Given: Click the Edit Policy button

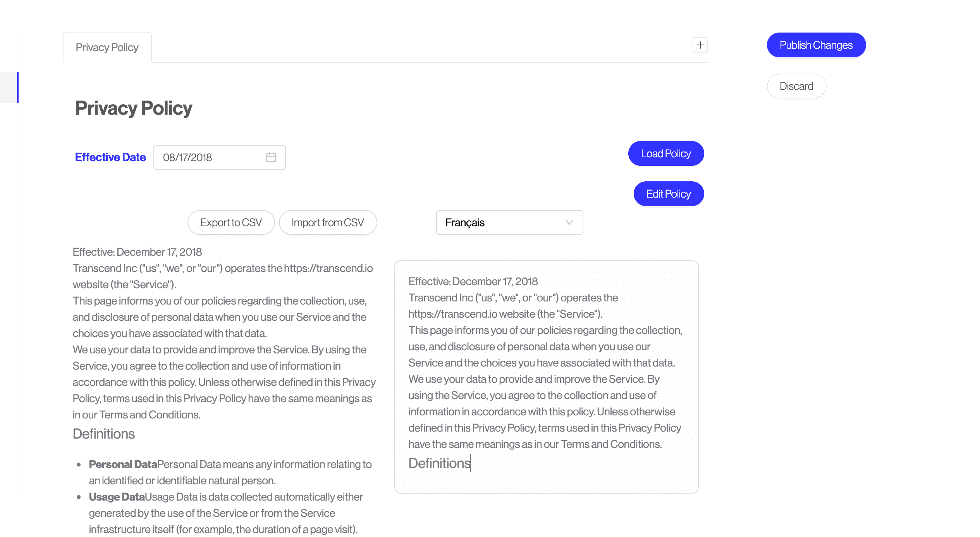Looking at the screenshot, I should point(668,194).
